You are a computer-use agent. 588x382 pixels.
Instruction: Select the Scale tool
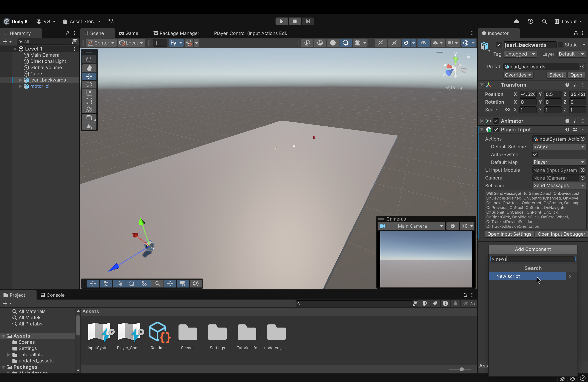tap(89, 93)
